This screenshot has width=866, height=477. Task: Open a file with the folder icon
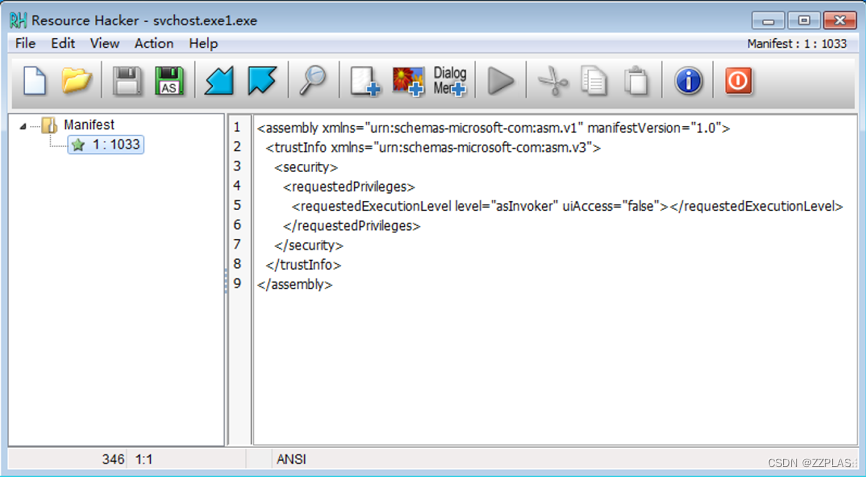click(76, 81)
